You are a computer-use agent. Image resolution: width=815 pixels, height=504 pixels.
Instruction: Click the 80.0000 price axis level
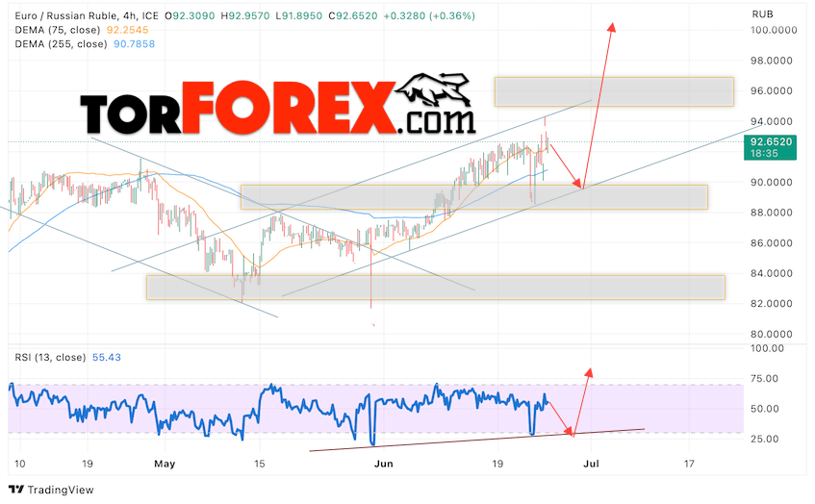click(772, 334)
